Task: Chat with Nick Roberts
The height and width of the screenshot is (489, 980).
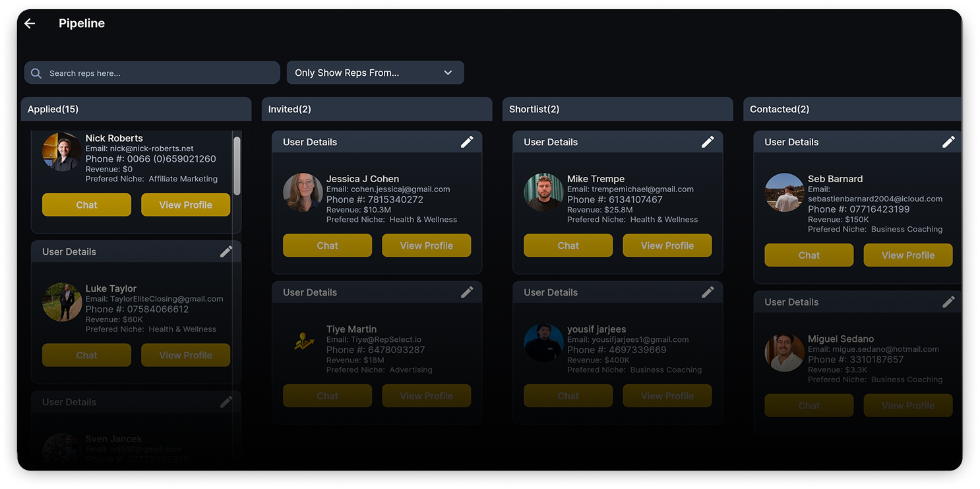Action: coord(86,205)
